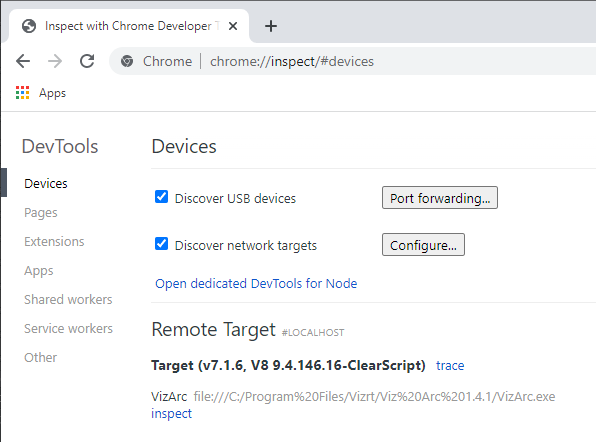This screenshot has width=596, height=442.
Task: Go back with the browser back arrow
Action: point(23,61)
